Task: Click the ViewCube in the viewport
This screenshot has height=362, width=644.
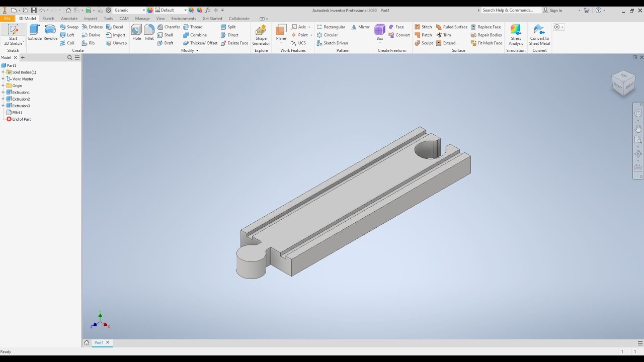Action: pos(623,83)
